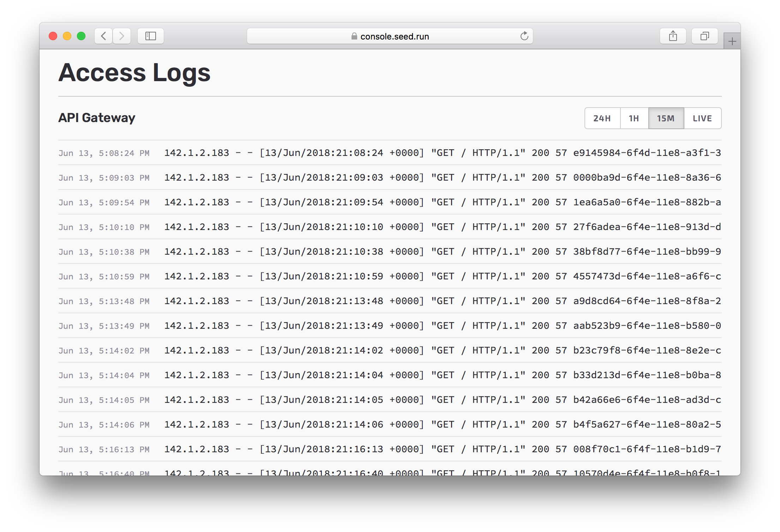Image resolution: width=780 pixels, height=532 pixels.
Task: Toggle the Safari sidebar icon
Action: 151,36
